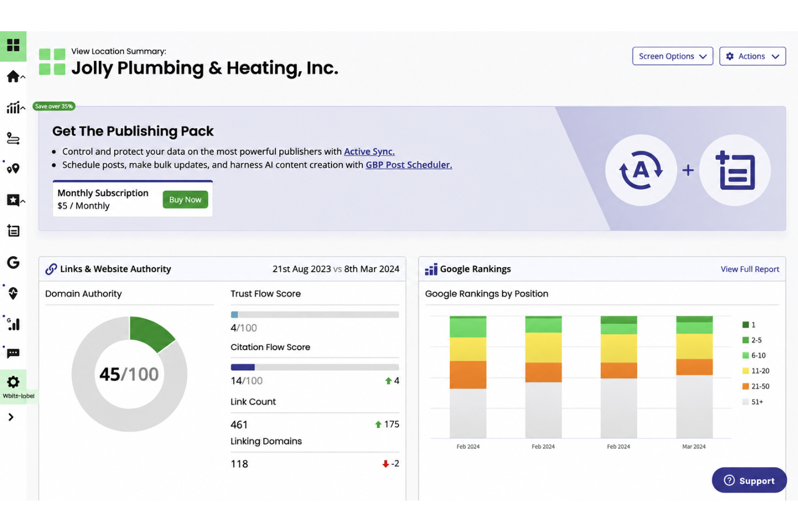
Task: Open the Screen Options dropdown
Action: click(672, 56)
